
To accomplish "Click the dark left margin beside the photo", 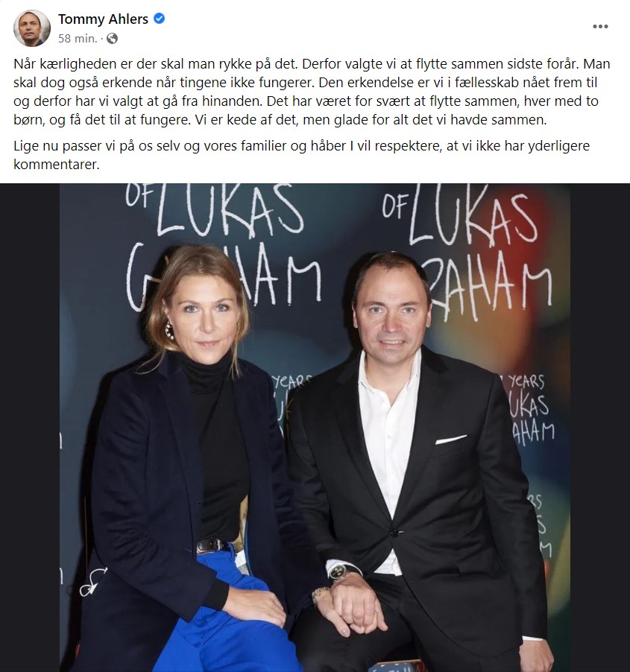I will click(30, 428).
